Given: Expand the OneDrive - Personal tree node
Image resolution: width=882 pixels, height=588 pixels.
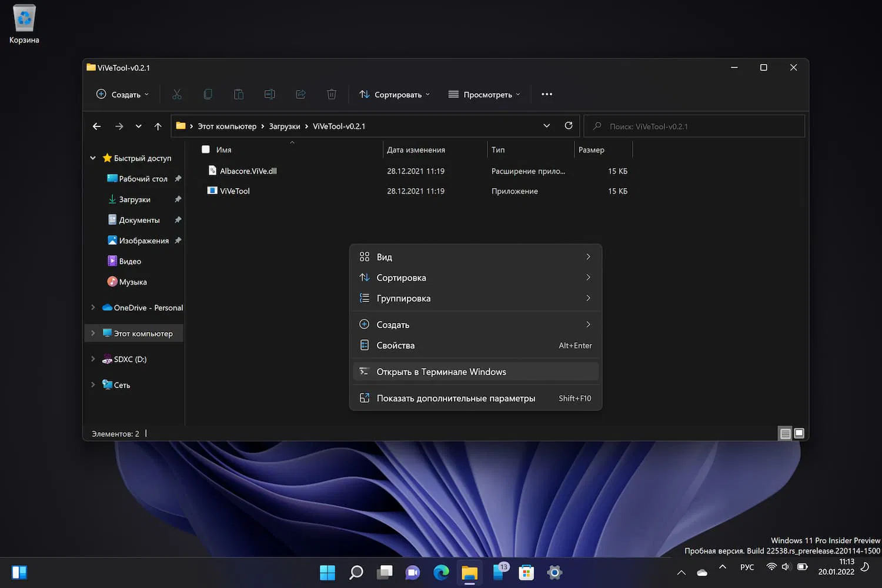Looking at the screenshot, I should (x=93, y=308).
